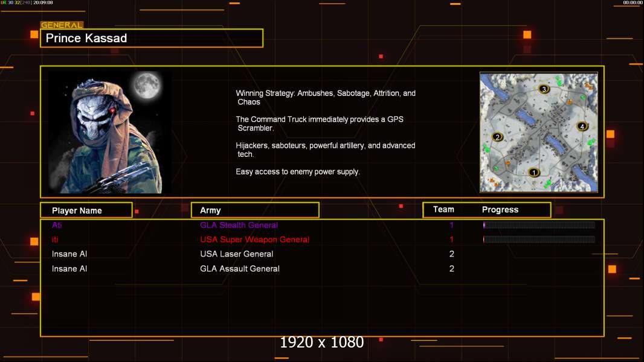Click the Prince Kassad name field
The height and width of the screenshot is (362, 644).
pyautogui.click(x=152, y=38)
